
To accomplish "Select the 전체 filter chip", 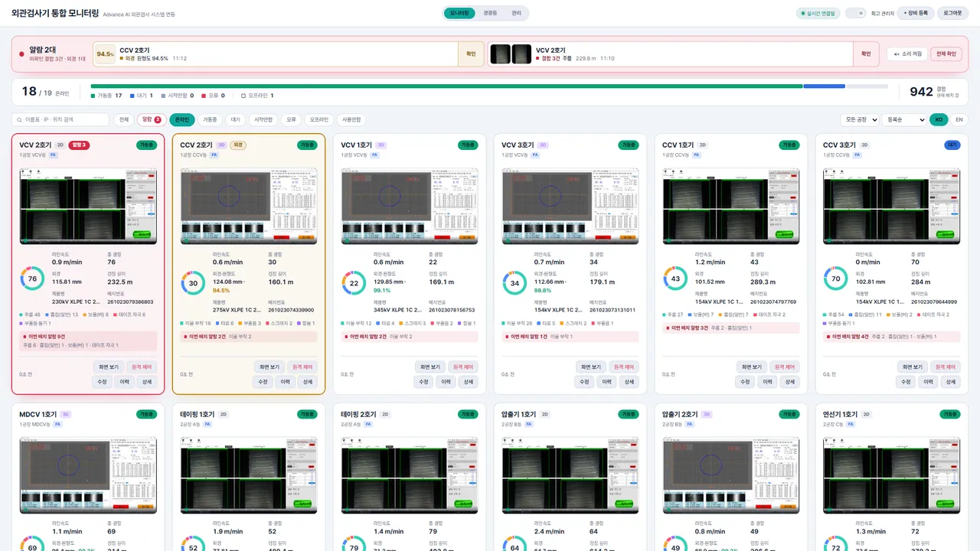I will tap(123, 119).
